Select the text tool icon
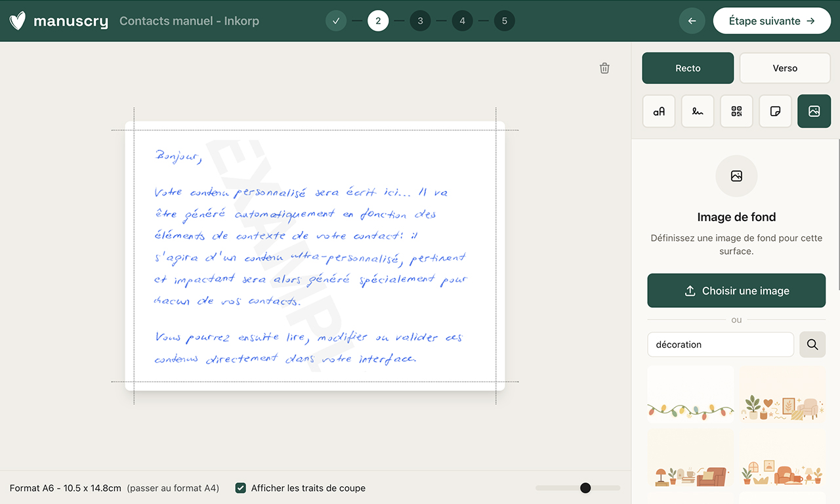 (x=659, y=112)
